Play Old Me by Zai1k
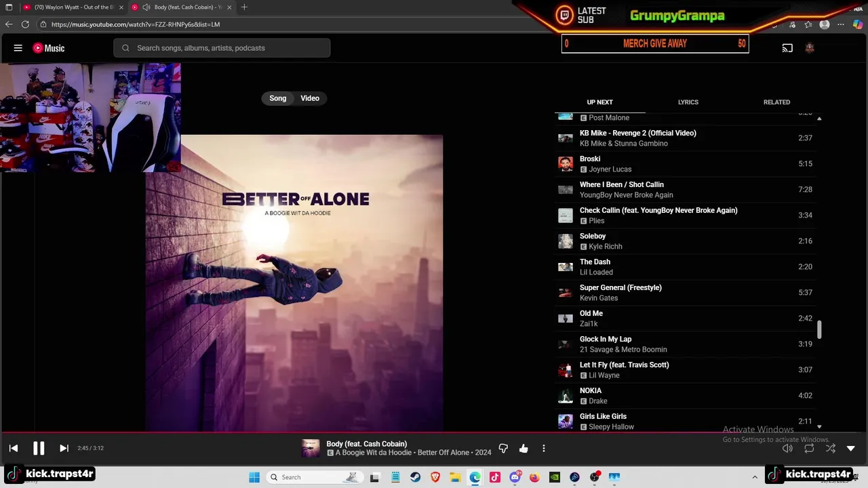The image size is (868, 488). 685,318
